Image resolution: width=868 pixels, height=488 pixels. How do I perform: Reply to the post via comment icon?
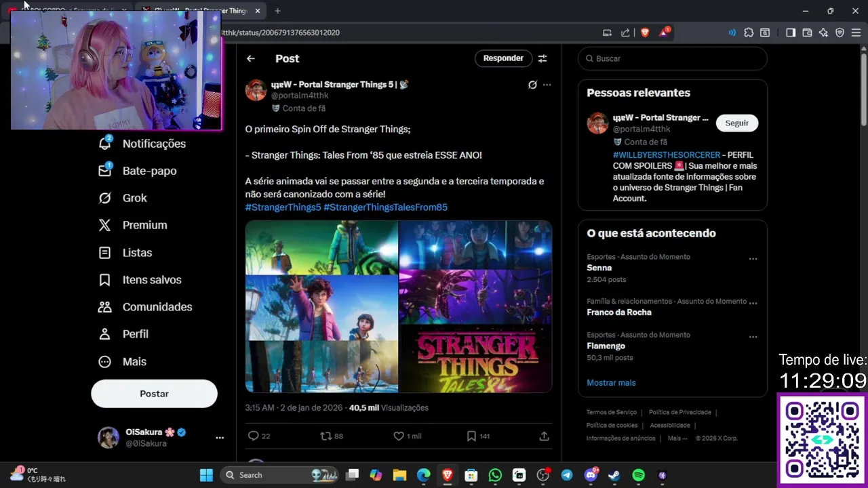pyautogui.click(x=254, y=436)
